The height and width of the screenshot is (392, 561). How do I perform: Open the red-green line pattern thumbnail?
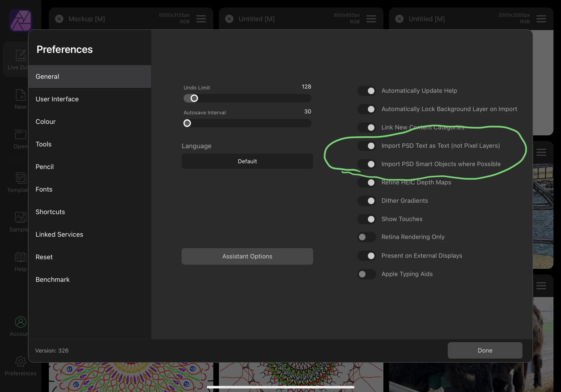coord(301,377)
